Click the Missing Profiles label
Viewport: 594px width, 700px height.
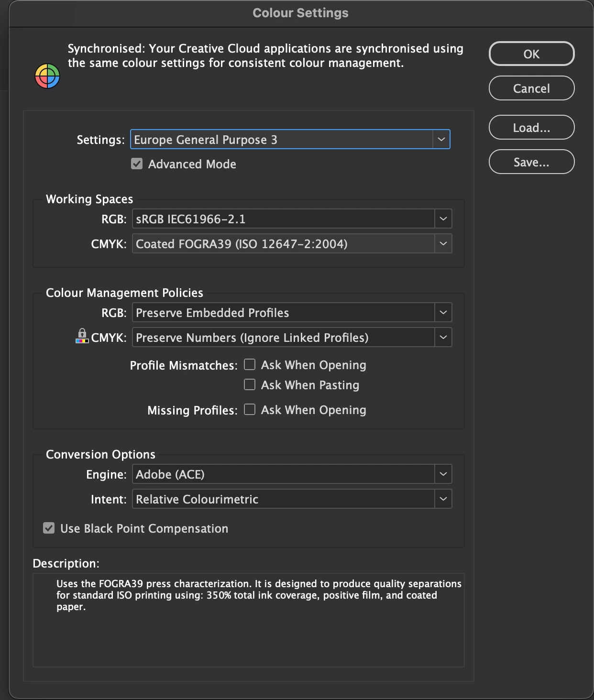pyautogui.click(x=192, y=410)
